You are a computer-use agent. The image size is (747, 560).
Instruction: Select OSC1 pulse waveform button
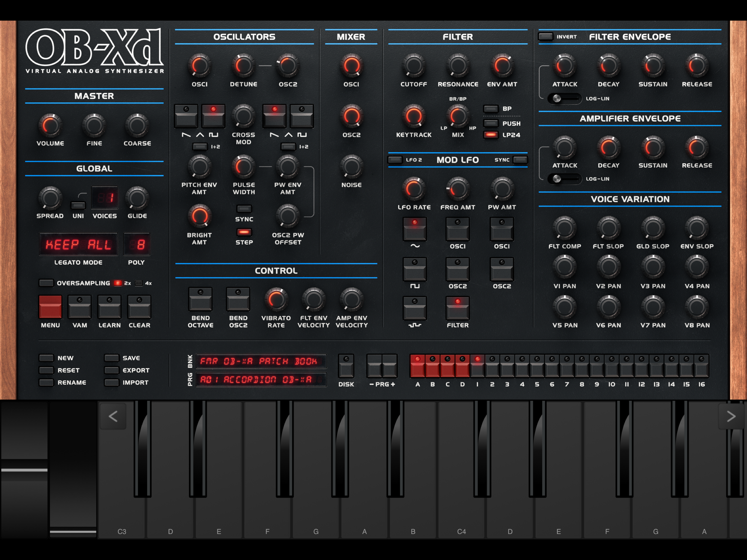(x=213, y=116)
